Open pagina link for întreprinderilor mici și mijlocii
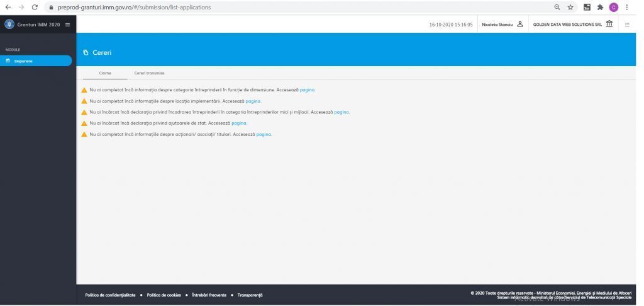The image size is (644, 306). tap(341, 112)
